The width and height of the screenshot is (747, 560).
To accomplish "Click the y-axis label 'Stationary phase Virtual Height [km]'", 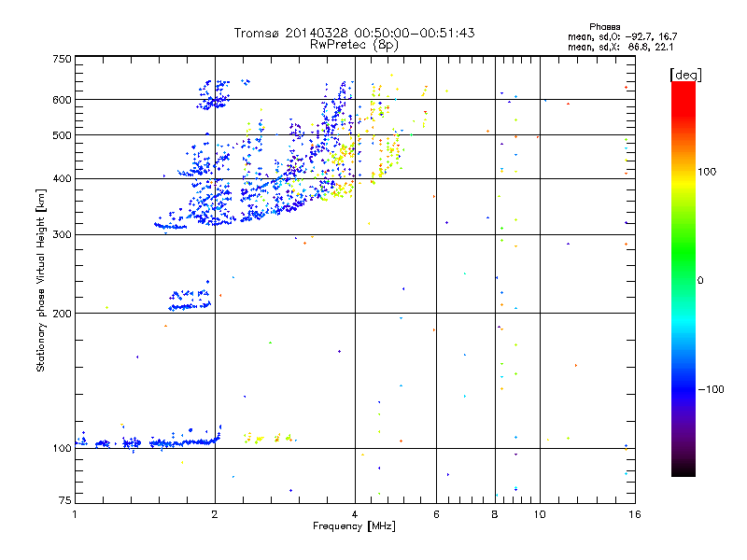I will 40,280.
